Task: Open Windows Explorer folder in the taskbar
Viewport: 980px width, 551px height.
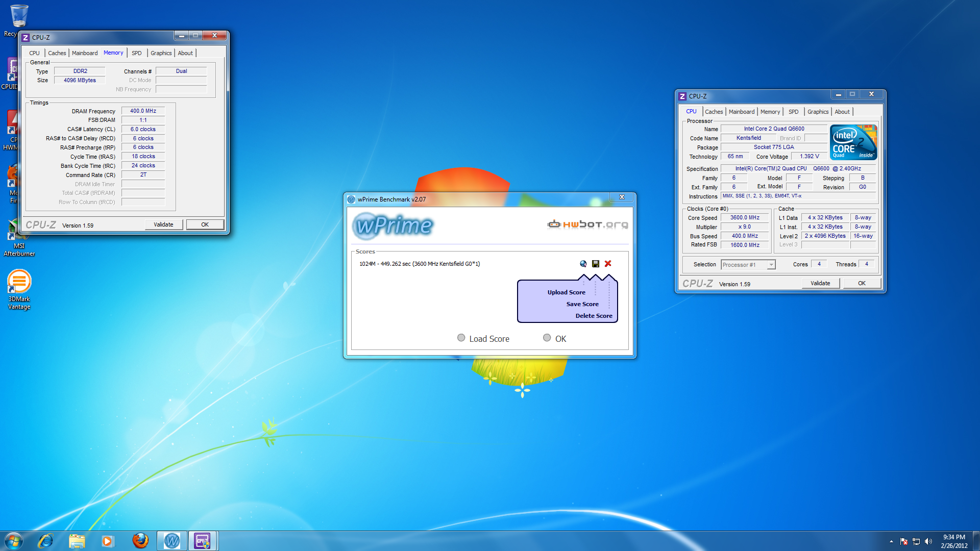Action: pyautogui.click(x=77, y=541)
